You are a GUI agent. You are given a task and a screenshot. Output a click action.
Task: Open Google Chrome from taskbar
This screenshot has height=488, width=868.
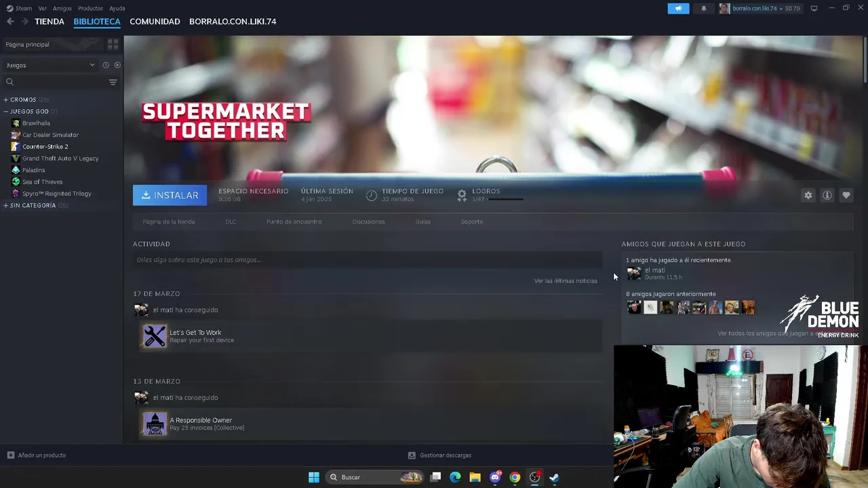tap(515, 477)
